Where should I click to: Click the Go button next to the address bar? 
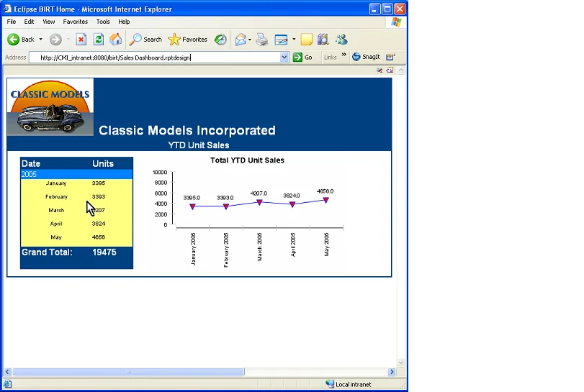pos(302,58)
